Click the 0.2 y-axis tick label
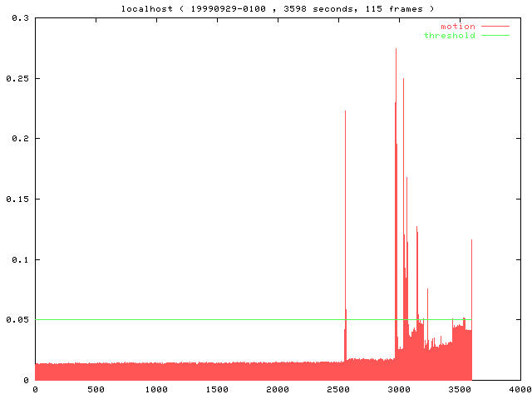This screenshot has width=532, height=399. [19, 139]
